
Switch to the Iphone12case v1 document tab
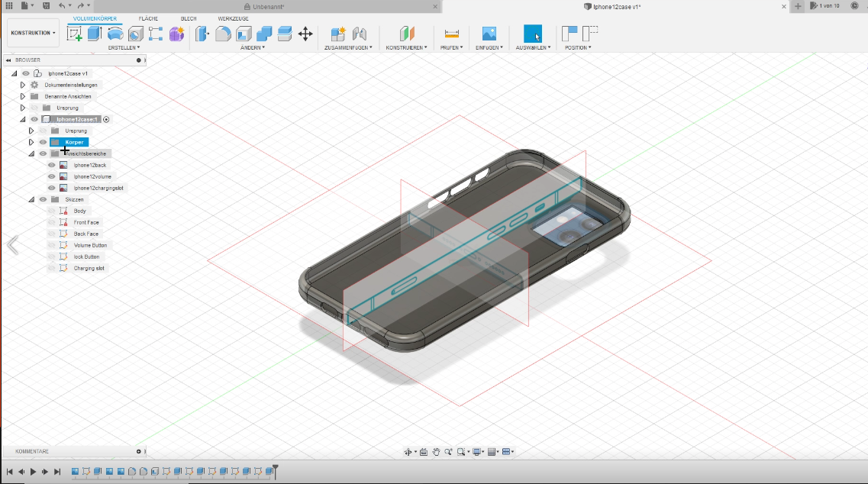[x=615, y=7]
